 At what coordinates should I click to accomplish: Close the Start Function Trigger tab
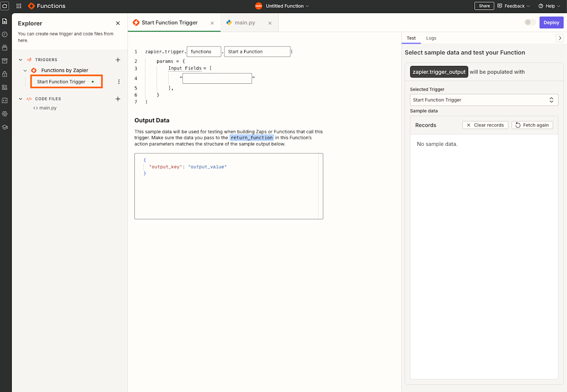[x=212, y=23]
